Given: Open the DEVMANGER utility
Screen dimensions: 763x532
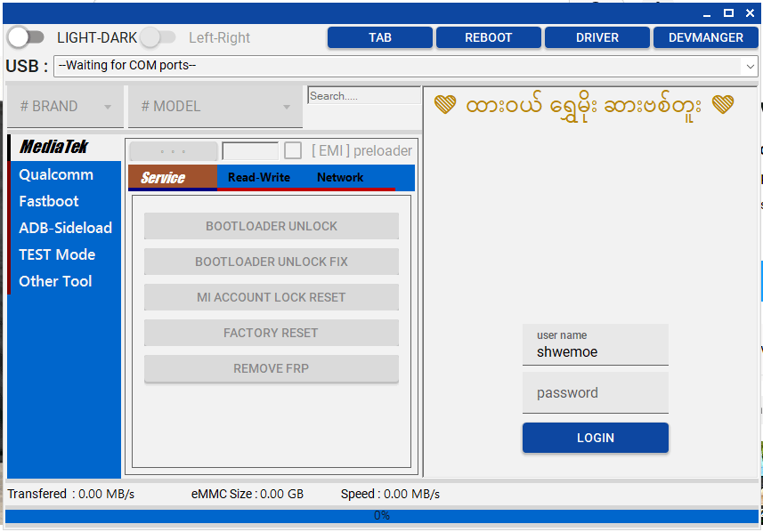Looking at the screenshot, I should pos(706,37).
